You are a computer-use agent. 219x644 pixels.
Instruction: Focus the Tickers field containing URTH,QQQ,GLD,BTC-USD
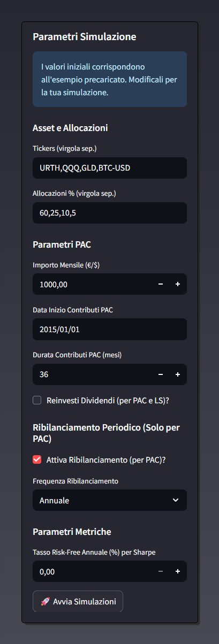pos(110,168)
